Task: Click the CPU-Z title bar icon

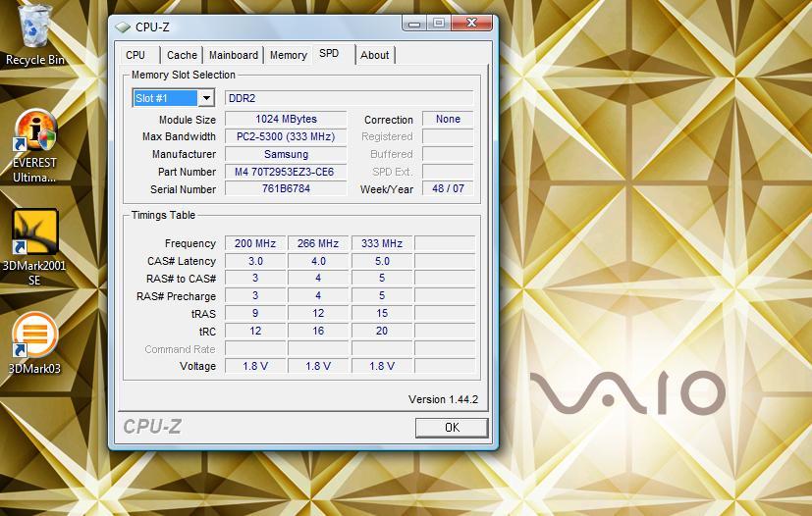Action: (123, 26)
